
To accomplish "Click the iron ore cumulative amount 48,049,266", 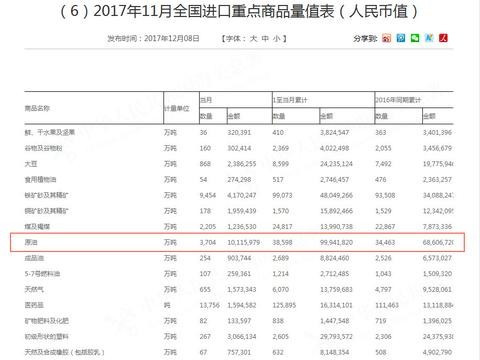I will [x=336, y=195].
